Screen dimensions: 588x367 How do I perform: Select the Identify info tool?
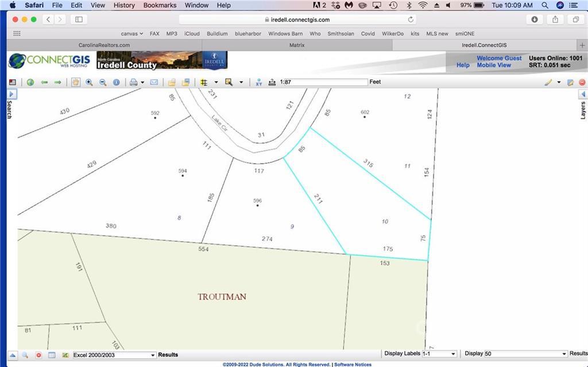click(x=117, y=82)
